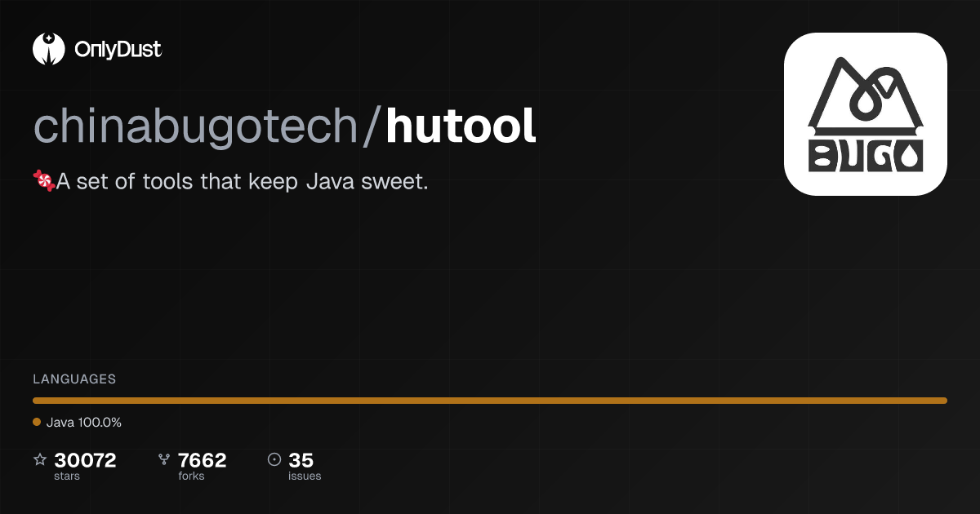
Task: Select the Java 100.0% language label
Action: (83, 423)
